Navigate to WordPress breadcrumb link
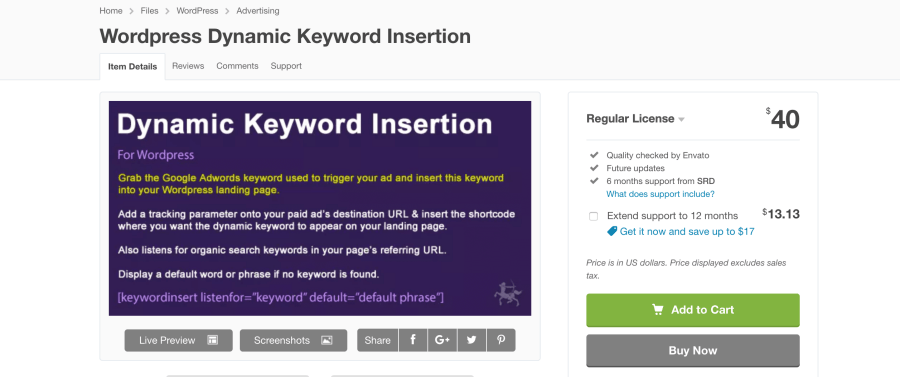The width and height of the screenshot is (900, 377). click(197, 10)
